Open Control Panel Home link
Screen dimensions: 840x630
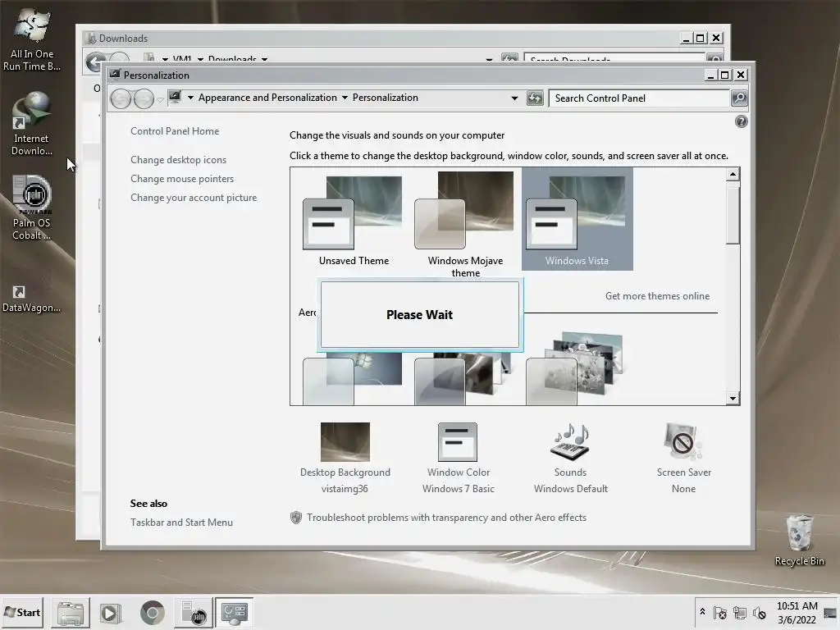(x=175, y=130)
